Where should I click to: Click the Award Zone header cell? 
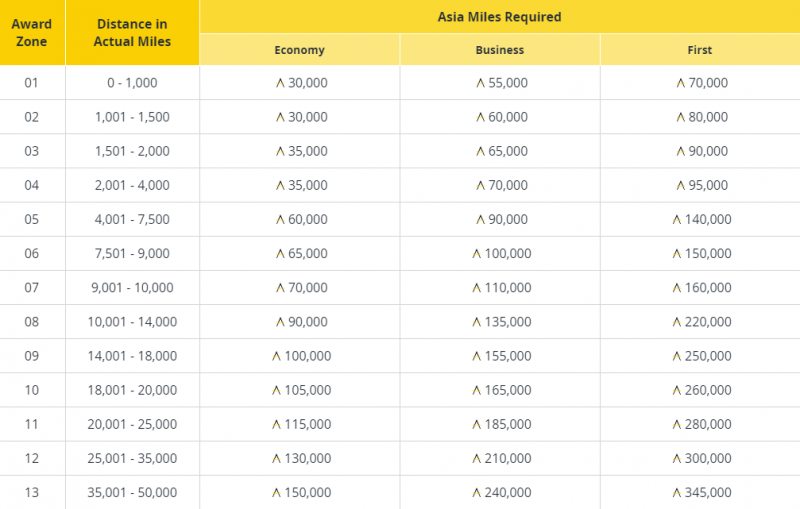point(32,33)
